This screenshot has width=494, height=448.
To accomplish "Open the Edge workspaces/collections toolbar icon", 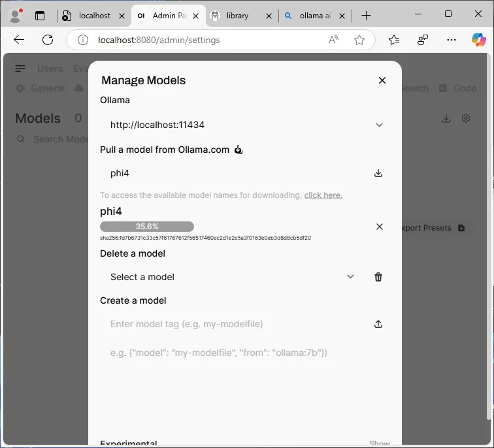I will tap(423, 40).
